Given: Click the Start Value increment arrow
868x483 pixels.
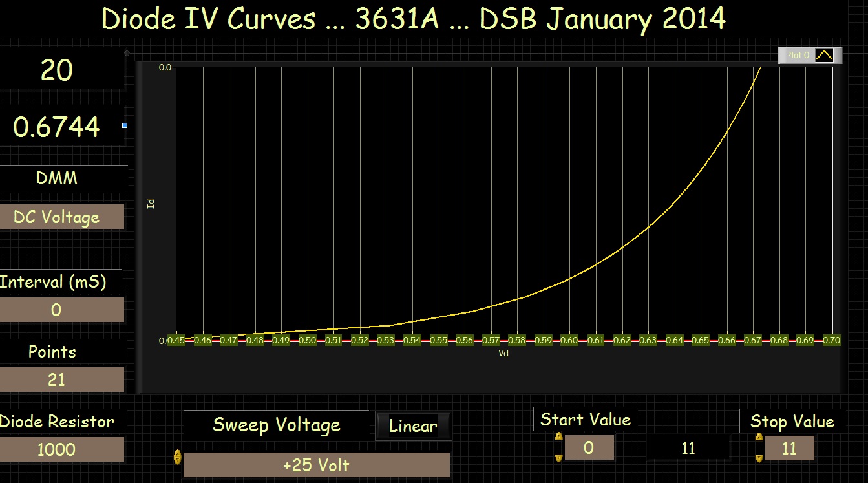Looking at the screenshot, I should point(558,438).
